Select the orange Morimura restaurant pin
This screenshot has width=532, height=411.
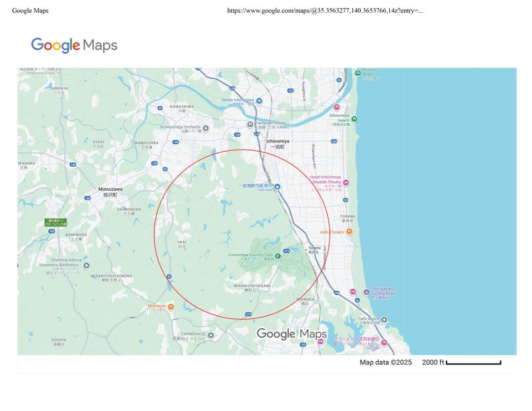(x=170, y=307)
